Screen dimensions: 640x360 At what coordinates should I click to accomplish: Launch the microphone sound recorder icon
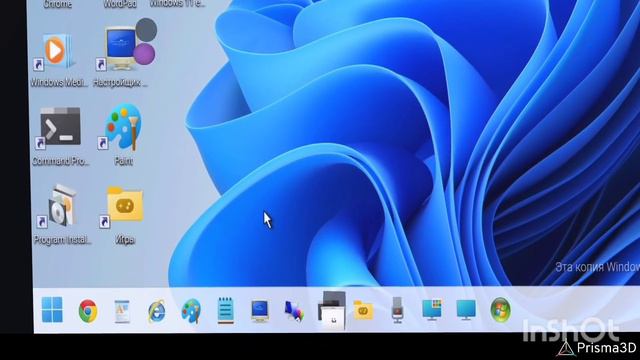pos(398,310)
